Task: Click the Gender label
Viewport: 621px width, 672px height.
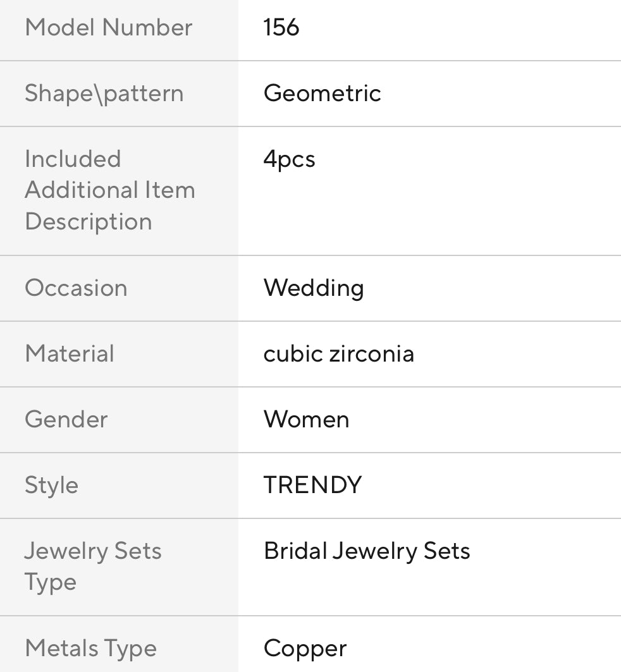Action: click(66, 420)
